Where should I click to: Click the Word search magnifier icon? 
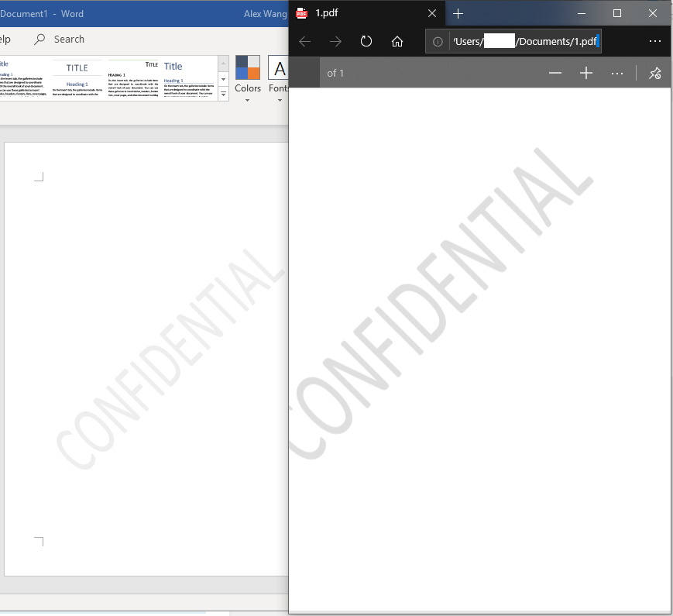pyautogui.click(x=39, y=39)
